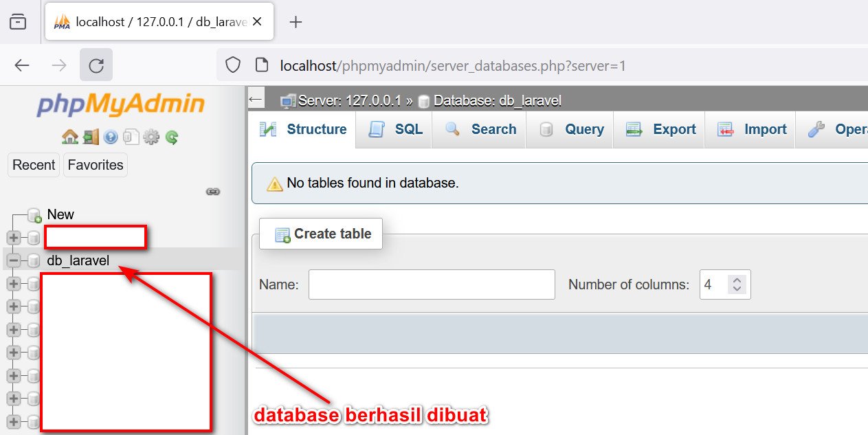
Task: Click the chain link-with-main-panel icon
Action: (213, 192)
